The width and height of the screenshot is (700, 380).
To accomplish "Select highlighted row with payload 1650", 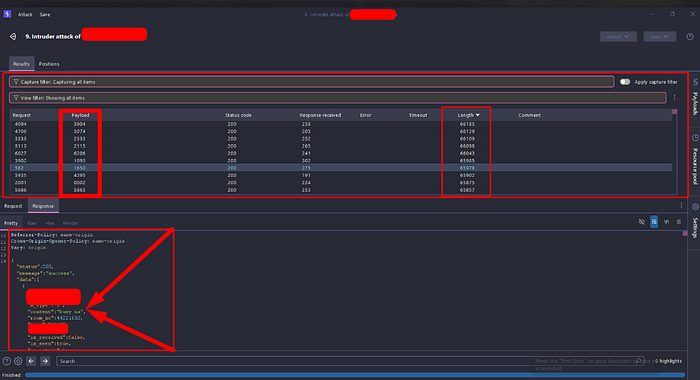I will pos(341,168).
